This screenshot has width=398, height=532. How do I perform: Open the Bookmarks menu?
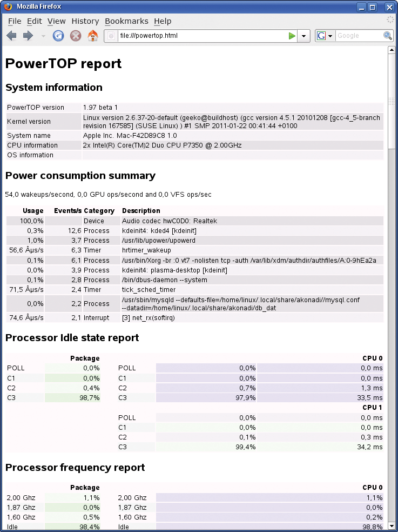(x=126, y=21)
